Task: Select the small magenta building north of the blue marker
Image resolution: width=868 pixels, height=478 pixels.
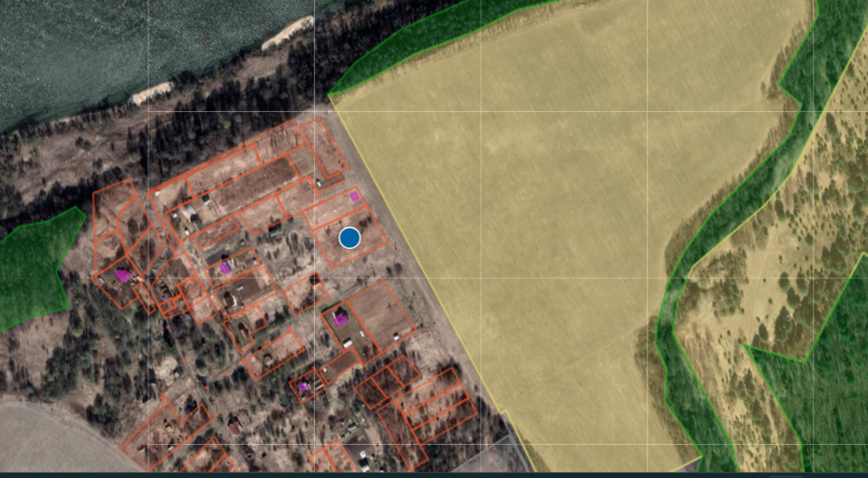Action: point(354,197)
